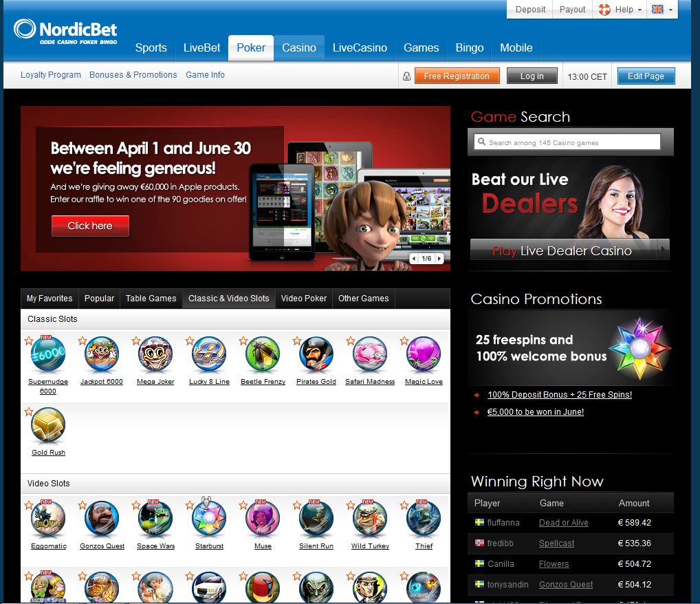The image size is (700, 604).
Task: Open the Thief video slot icon
Action: (x=424, y=519)
